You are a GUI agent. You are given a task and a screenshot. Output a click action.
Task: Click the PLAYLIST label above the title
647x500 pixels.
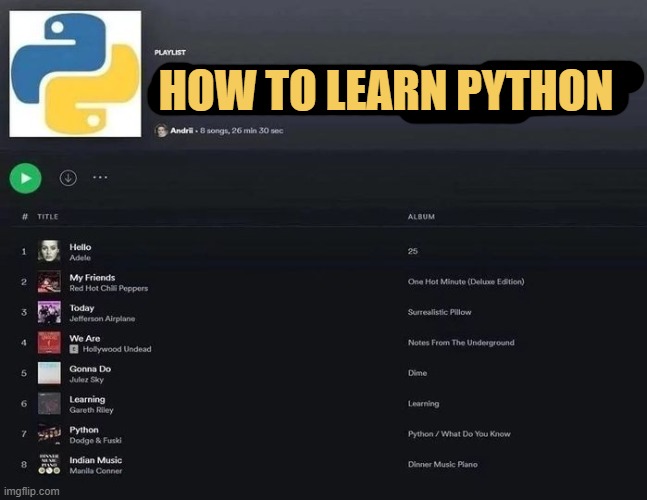click(170, 52)
